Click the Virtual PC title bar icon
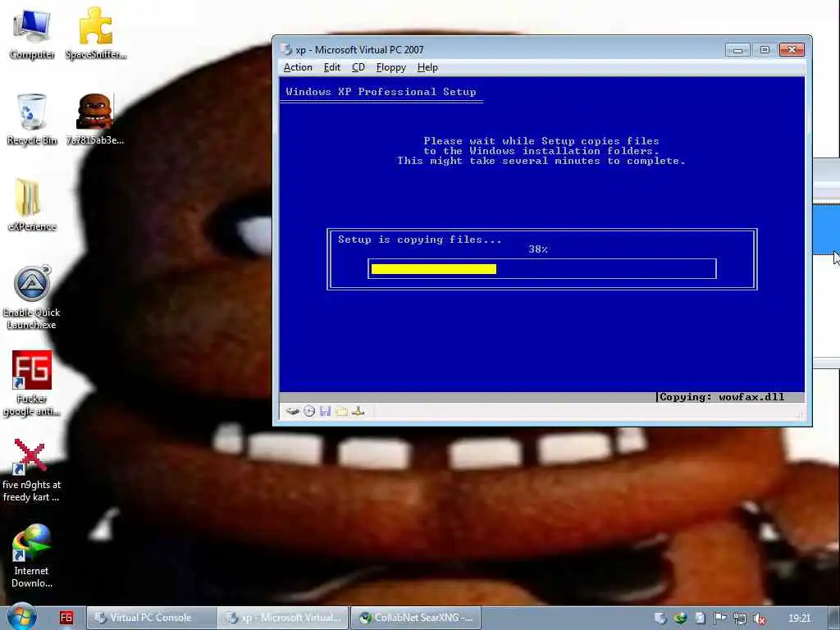The height and width of the screenshot is (630, 840). click(286, 50)
